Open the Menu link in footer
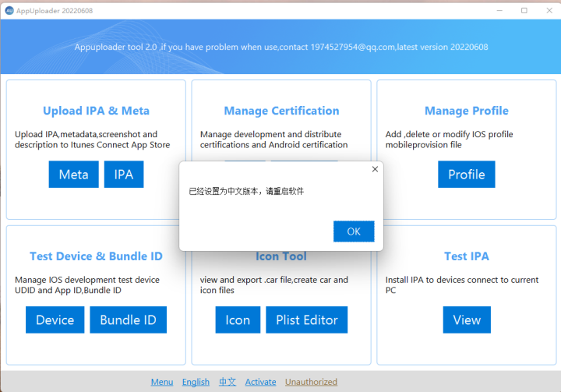Screen dimensions: 561x392 [x=162, y=382]
